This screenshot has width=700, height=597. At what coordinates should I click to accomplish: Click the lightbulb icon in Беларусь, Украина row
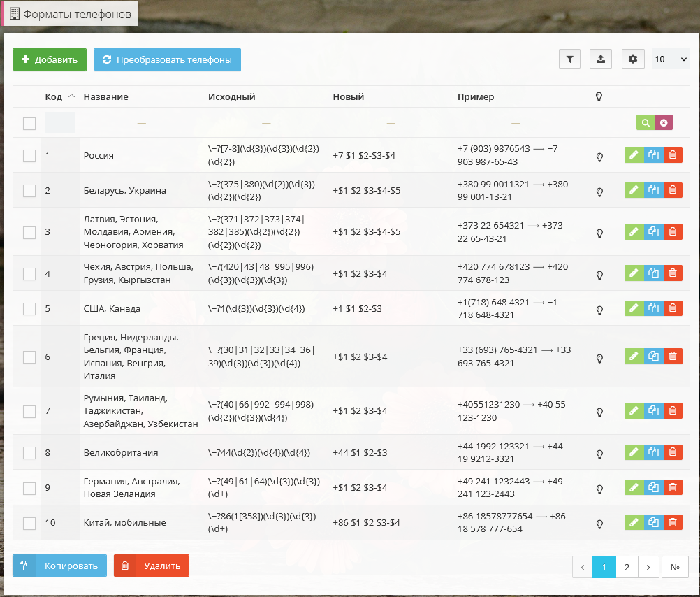click(x=599, y=192)
